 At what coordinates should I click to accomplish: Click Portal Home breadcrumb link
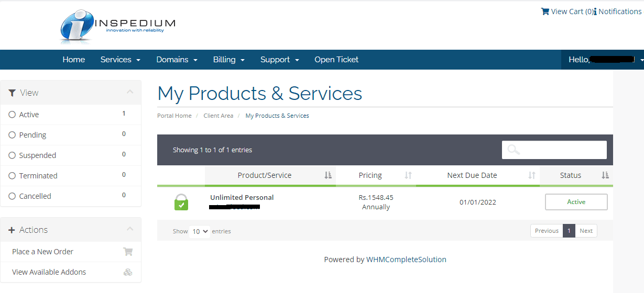tap(174, 116)
